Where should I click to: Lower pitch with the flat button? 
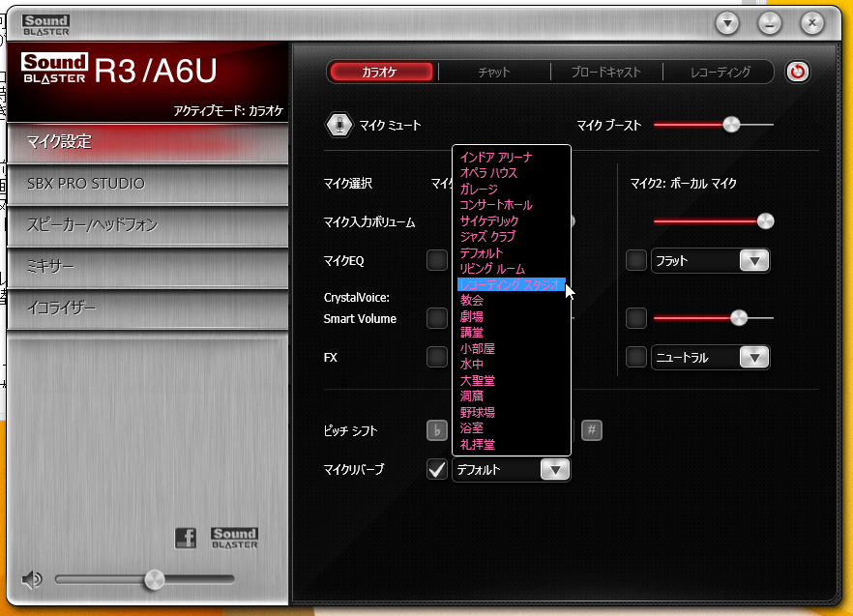[x=437, y=430]
